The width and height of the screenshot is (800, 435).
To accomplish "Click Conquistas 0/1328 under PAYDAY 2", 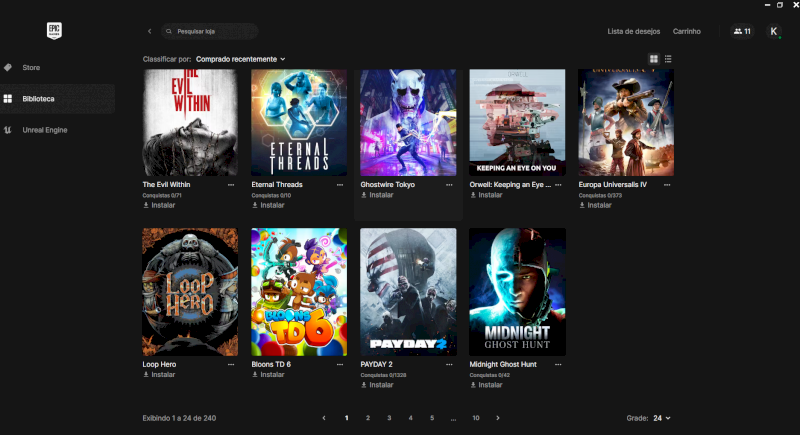I will pos(383,375).
